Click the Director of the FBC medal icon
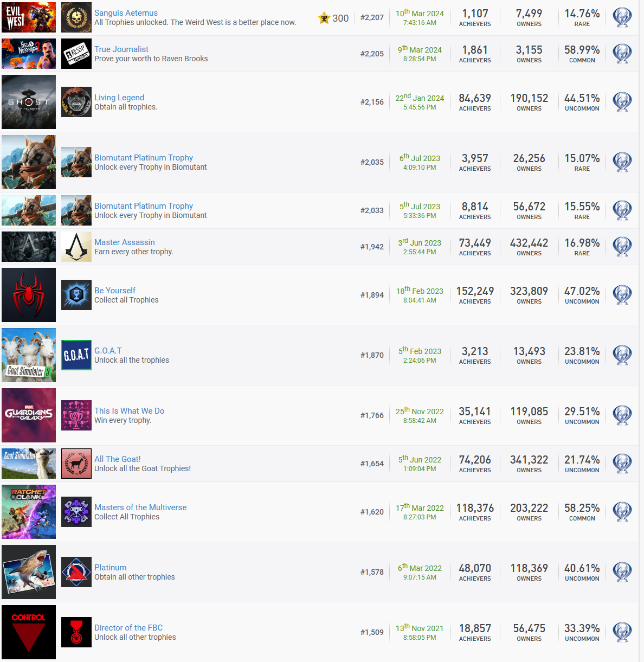The image size is (644, 662). click(76, 632)
